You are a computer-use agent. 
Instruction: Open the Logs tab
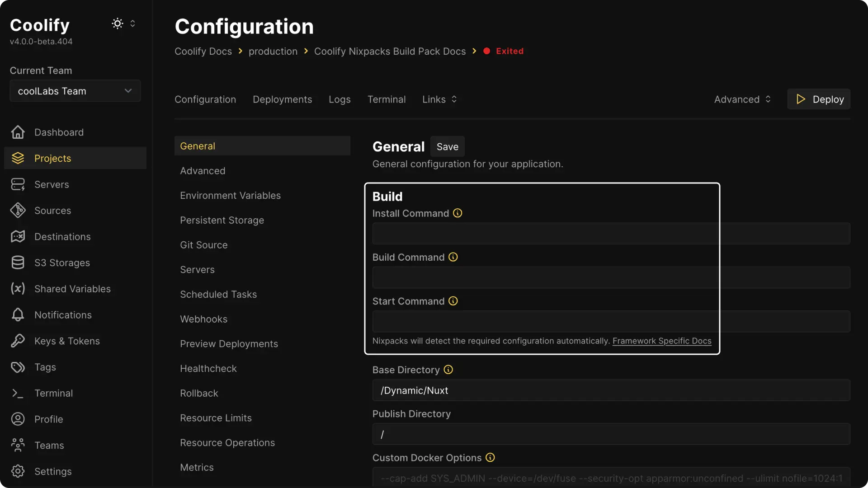click(340, 99)
